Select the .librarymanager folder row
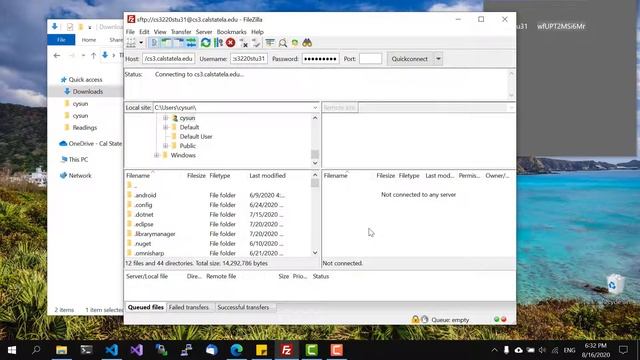The height and width of the screenshot is (360, 640). coord(218,234)
